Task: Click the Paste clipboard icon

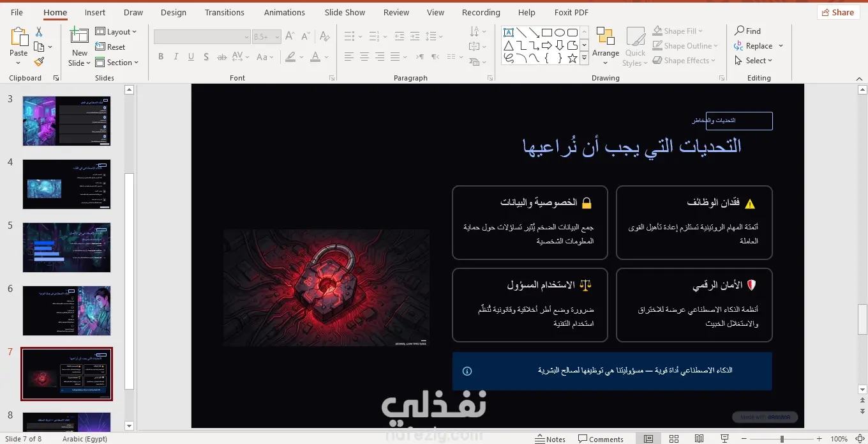Action: coord(19,36)
